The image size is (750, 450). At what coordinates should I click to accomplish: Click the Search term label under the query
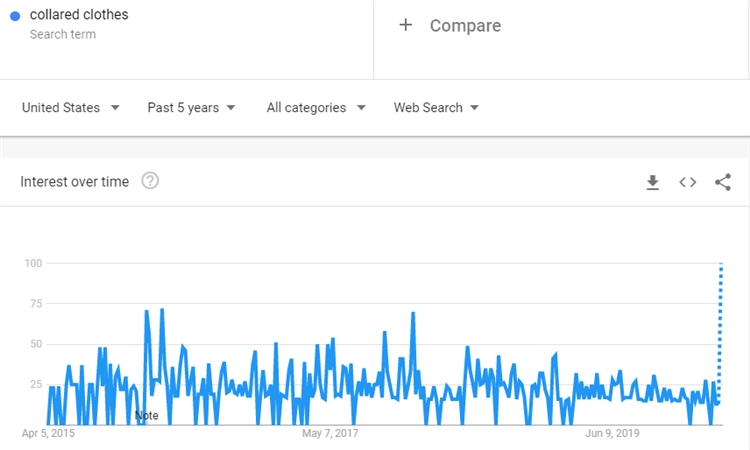(x=63, y=34)
